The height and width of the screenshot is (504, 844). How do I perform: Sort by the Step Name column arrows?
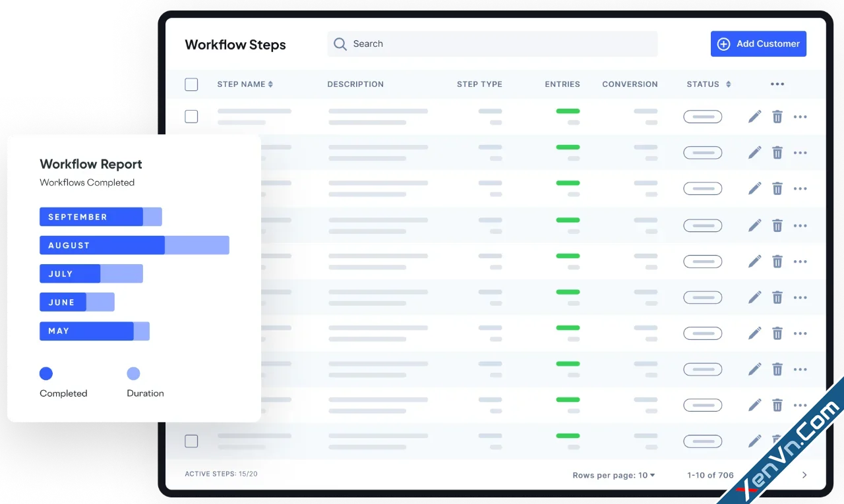pos(270,84)
